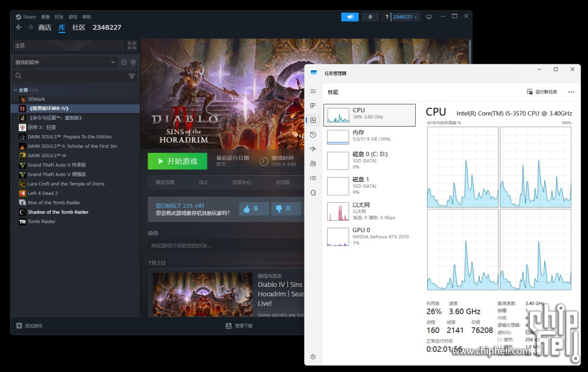Open Details list icon in Task Manager
588x372 pixels.
(x=313, y=178)
